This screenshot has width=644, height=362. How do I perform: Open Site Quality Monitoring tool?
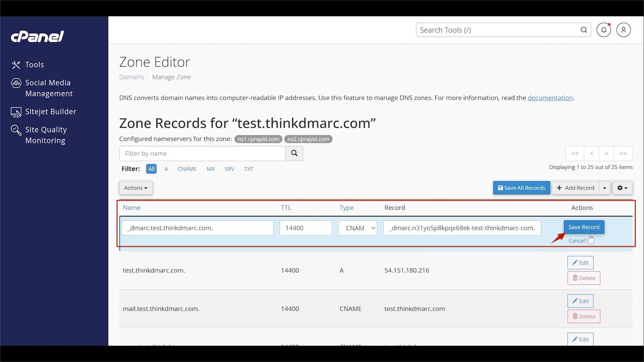point(45,135)
